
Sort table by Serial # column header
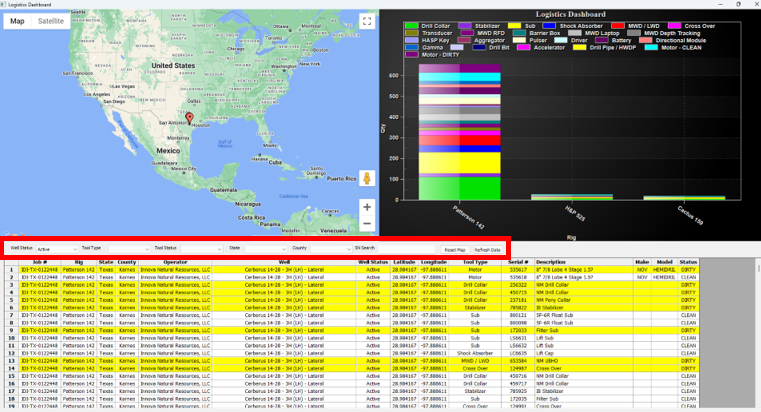(x=517, y=262)
